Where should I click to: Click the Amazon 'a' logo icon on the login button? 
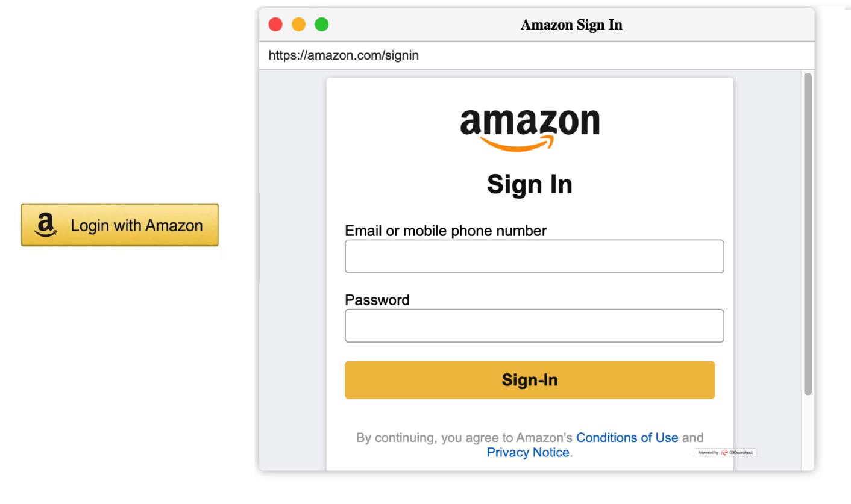tap(46, 225)
